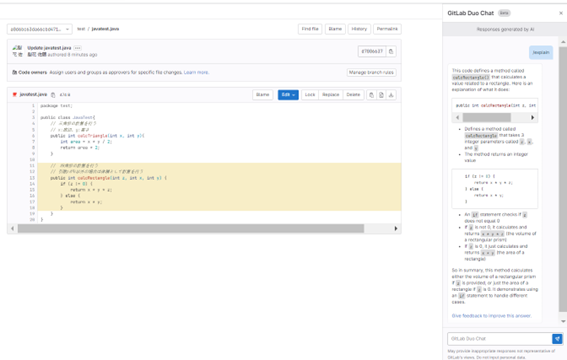This screenshot has height=360, width=567.
Task: Click line number 13 in code
Action: pos(32,178)
